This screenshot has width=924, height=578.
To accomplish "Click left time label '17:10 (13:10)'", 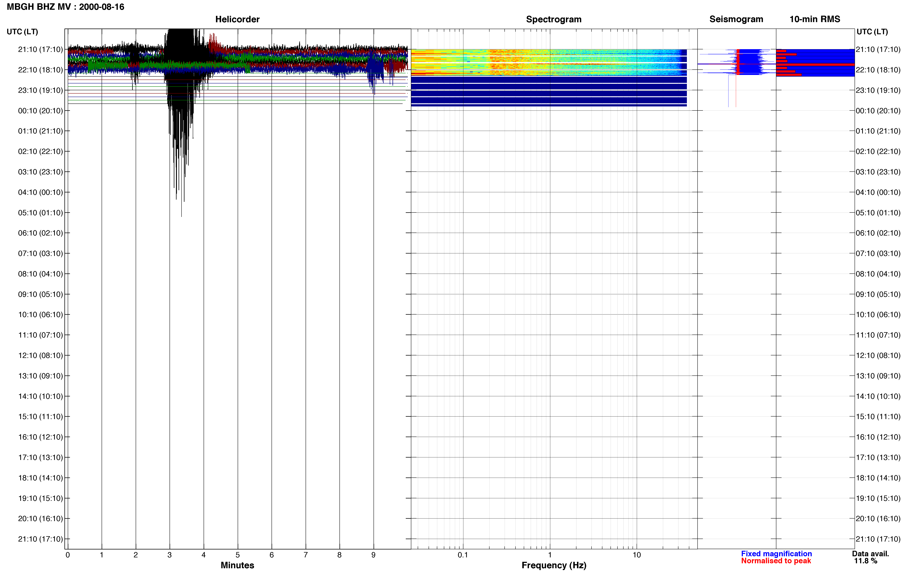I will 41,457.
